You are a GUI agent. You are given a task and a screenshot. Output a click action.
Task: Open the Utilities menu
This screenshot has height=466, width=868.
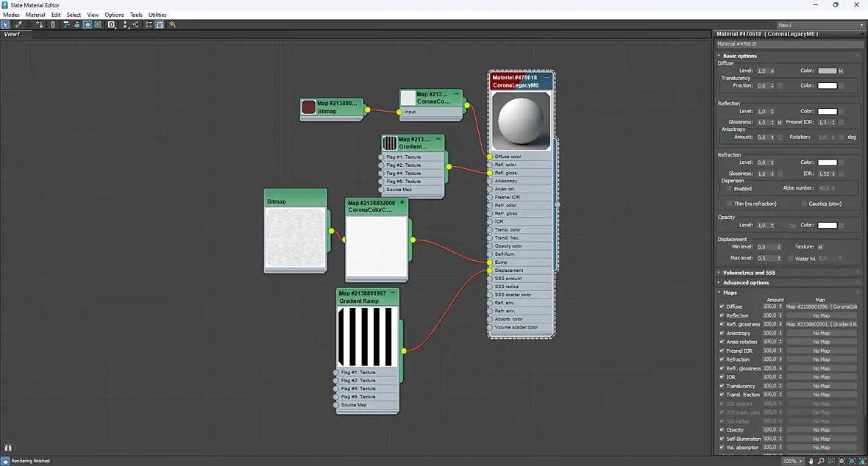[x=157, y=15]
